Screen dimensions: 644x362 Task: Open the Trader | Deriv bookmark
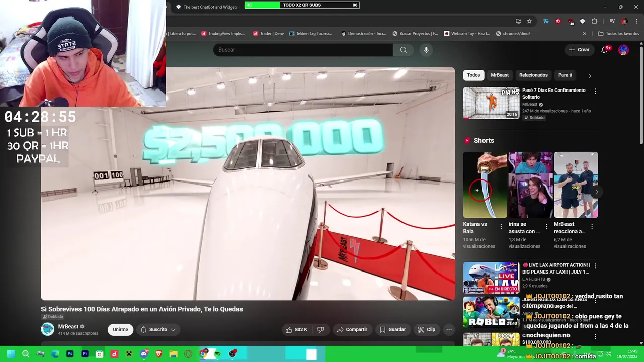coord(268,34)
